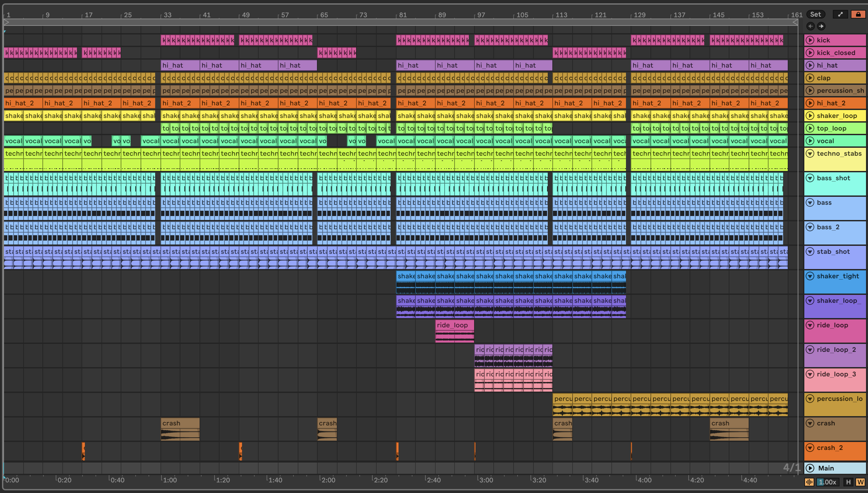Image resolution: width=868 pixels, height=493 pixels.
Task: Click bar 129 in the beat ruler
Action: [x=640, y=15]
